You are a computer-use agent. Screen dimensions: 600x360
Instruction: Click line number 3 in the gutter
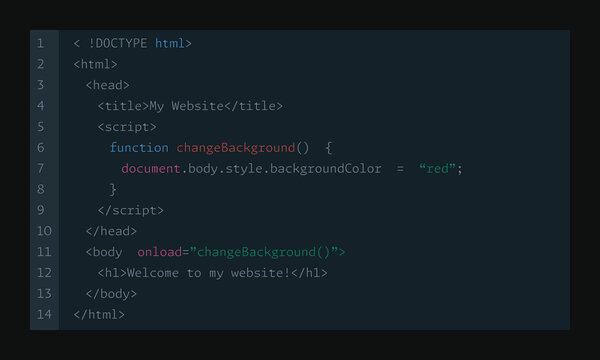[41, 85]
